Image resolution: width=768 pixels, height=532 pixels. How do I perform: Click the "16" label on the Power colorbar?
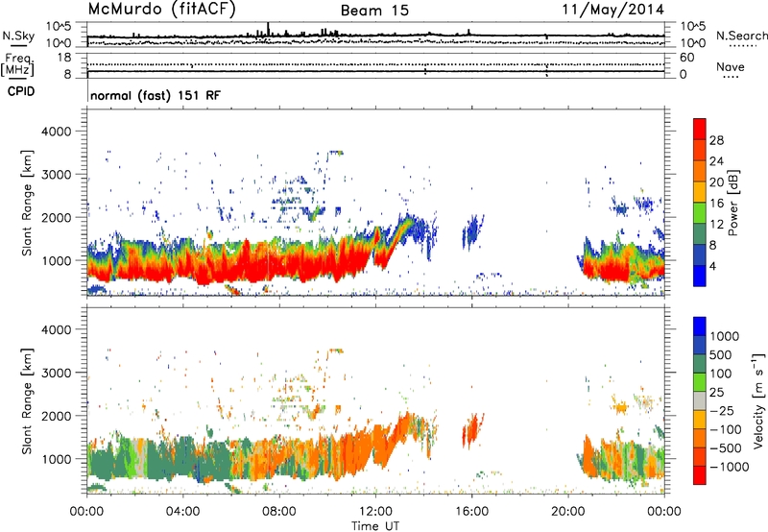click(716, 204)
